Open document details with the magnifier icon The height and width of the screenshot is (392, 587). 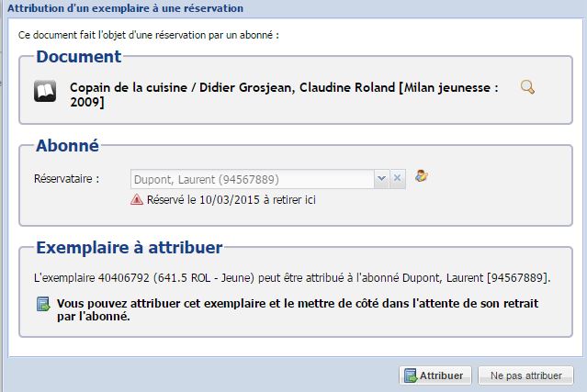click(x=527, y=87)
